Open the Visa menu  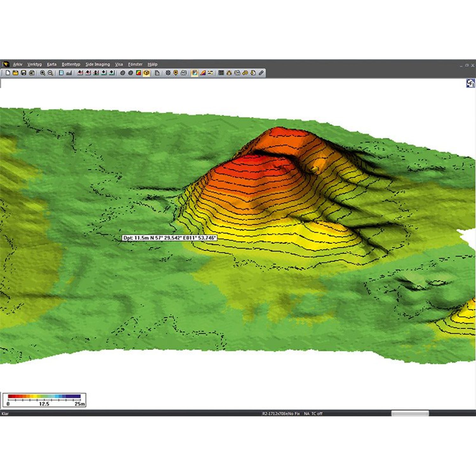(119, 64)
